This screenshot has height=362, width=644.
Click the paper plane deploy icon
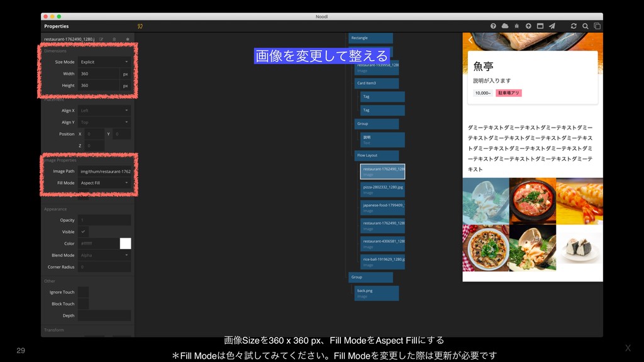[552, 26]
